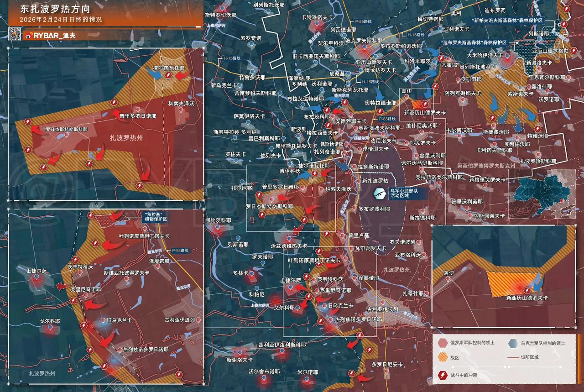The height and width of the screenshot is (392, 584).
Task: Click the town label 扎波罗热斯科耶
Action: [x=538, y=161]
